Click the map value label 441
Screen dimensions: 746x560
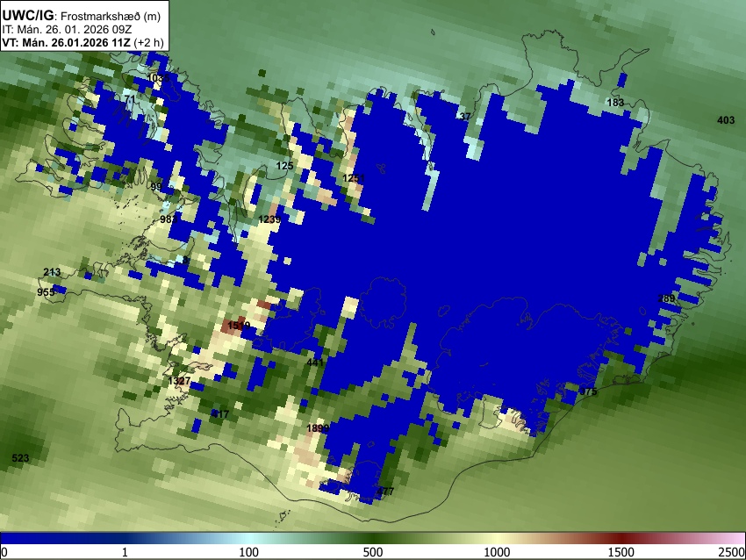pyautogui.click(x=315, y=363)
